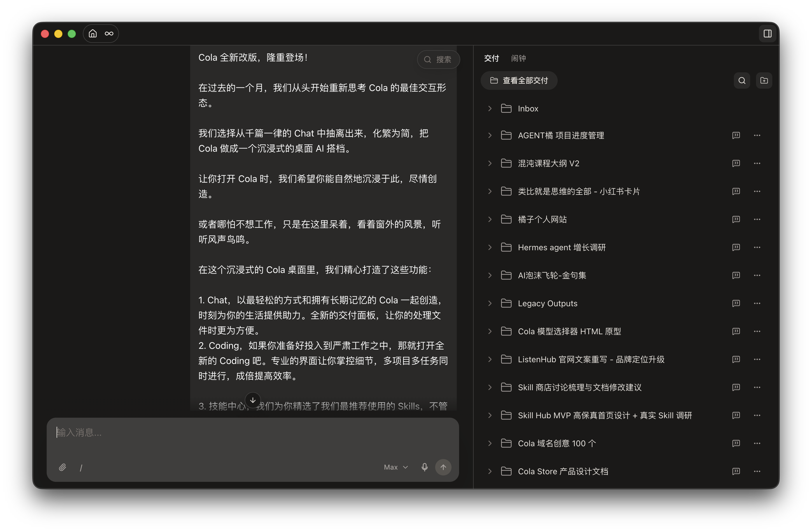This screenshot has height=532, width=812.
Task: Expand the 橘子个人网站 folder
Action: (490, 219)
